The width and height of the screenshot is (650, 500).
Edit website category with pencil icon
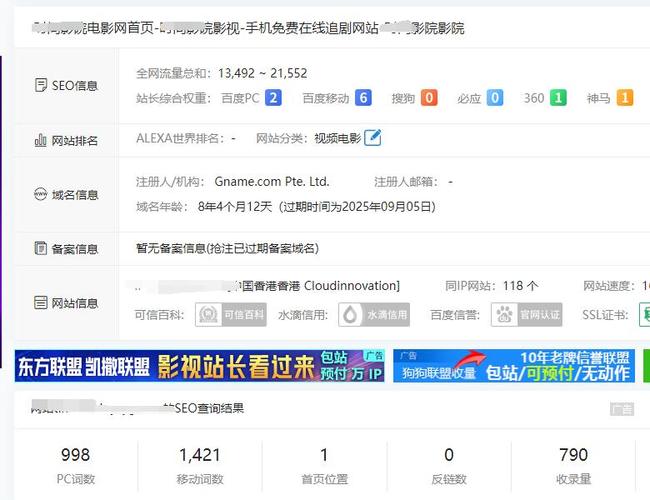point(373,138)
